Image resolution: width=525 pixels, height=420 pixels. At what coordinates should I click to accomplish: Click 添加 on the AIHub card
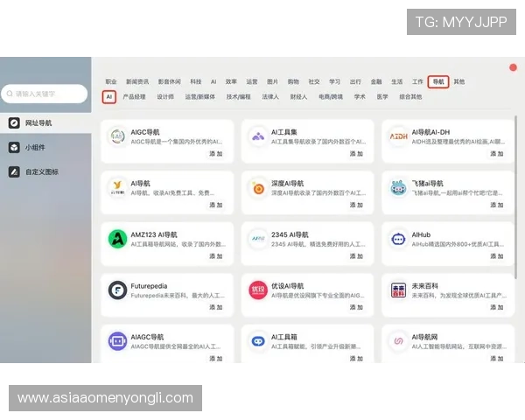click(497, 256)
